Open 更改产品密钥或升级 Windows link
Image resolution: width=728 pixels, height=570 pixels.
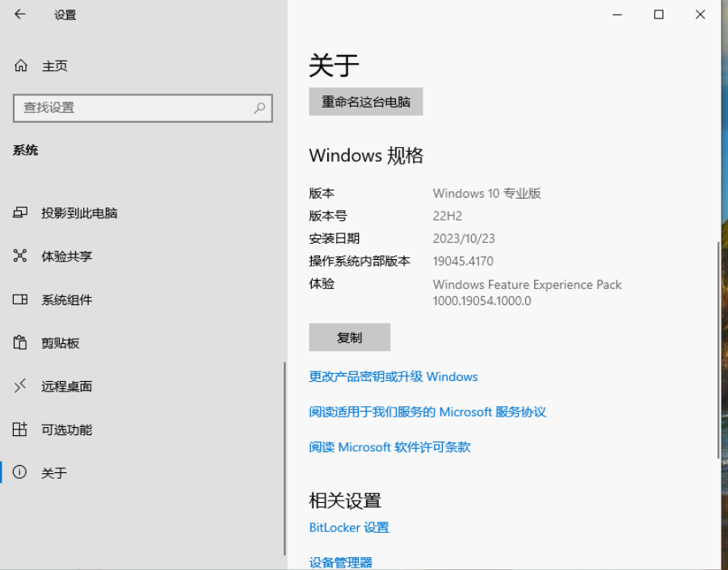(393, 376)
